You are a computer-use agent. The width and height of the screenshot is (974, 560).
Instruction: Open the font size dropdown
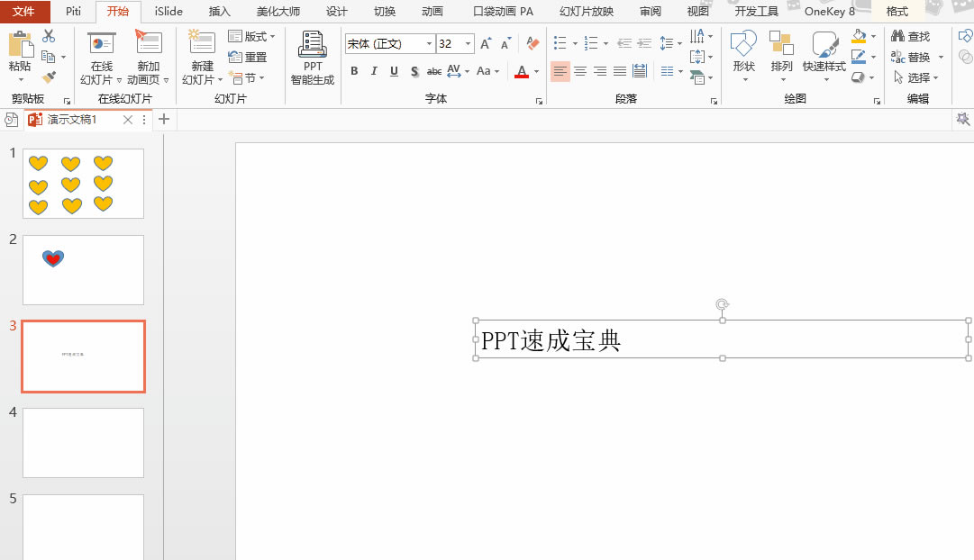(468, 43)
